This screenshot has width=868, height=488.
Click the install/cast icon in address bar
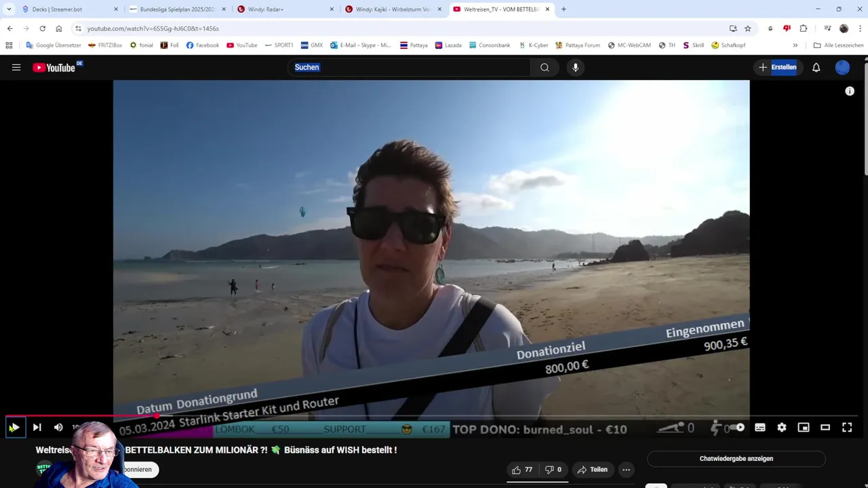[733, 28]
